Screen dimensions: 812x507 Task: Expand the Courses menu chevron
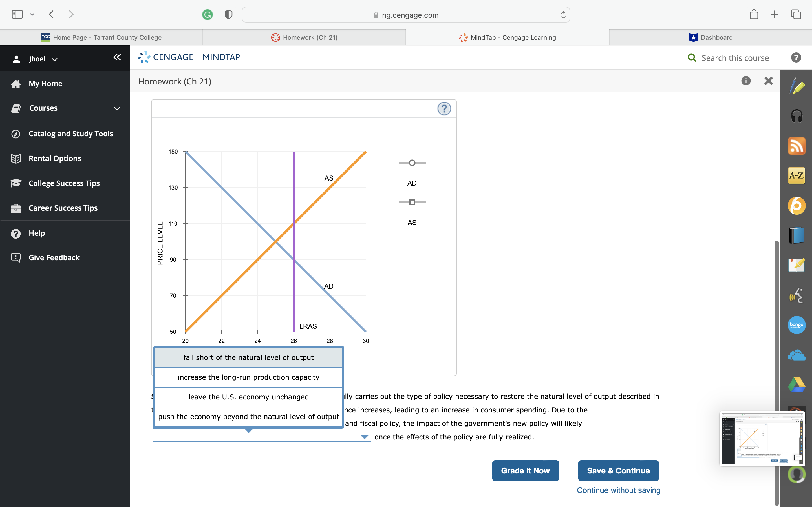[117, 108]
